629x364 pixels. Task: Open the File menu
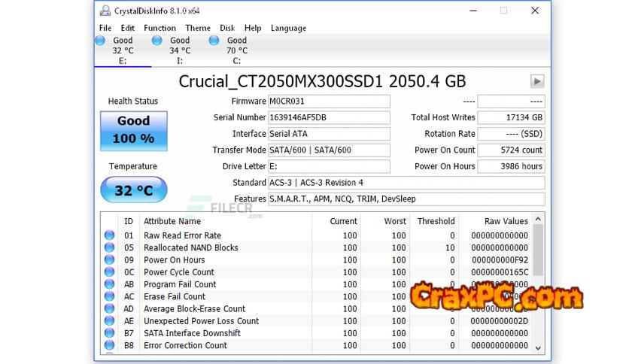[x=105, y=28]
